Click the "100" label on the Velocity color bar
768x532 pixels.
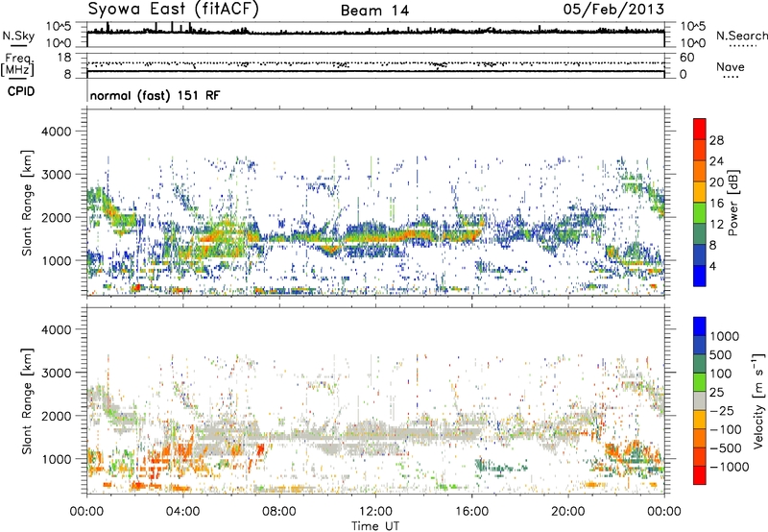point(721,374)
